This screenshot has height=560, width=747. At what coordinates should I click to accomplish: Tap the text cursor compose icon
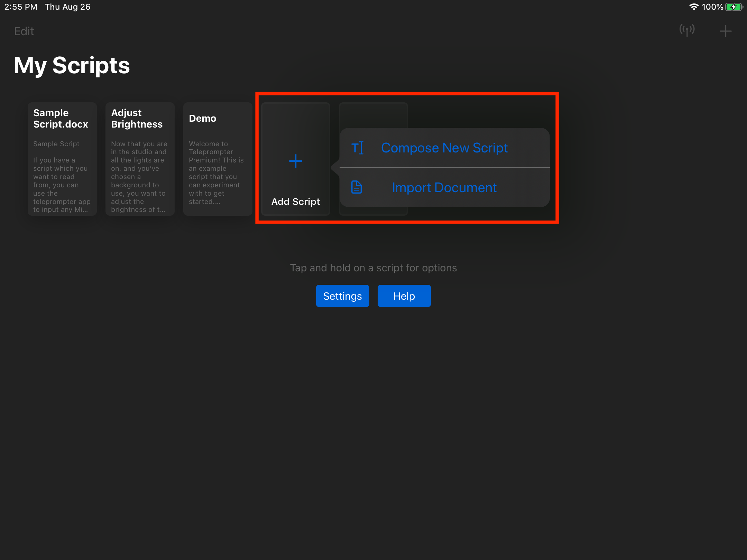click(357, 148)
